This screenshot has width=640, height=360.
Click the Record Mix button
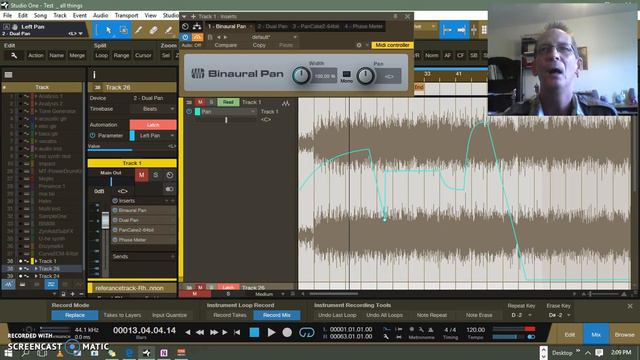(277, 315)
